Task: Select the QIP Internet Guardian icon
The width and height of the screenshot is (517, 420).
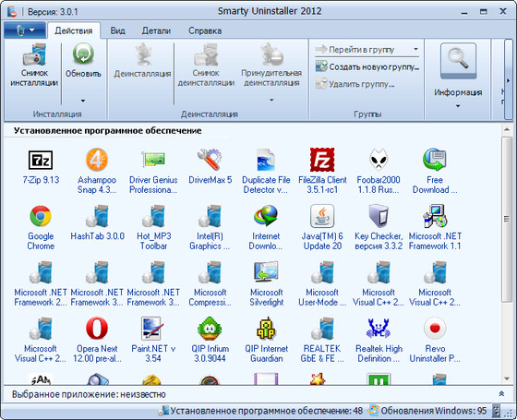Action: [x=266, y=329]
